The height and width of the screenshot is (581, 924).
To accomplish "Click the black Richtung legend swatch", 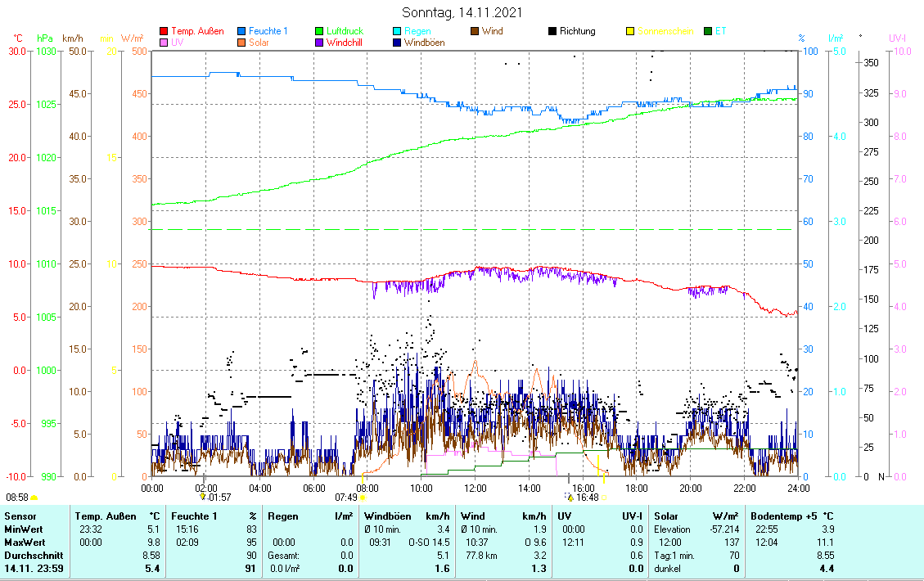I will (x=552, y=32).
